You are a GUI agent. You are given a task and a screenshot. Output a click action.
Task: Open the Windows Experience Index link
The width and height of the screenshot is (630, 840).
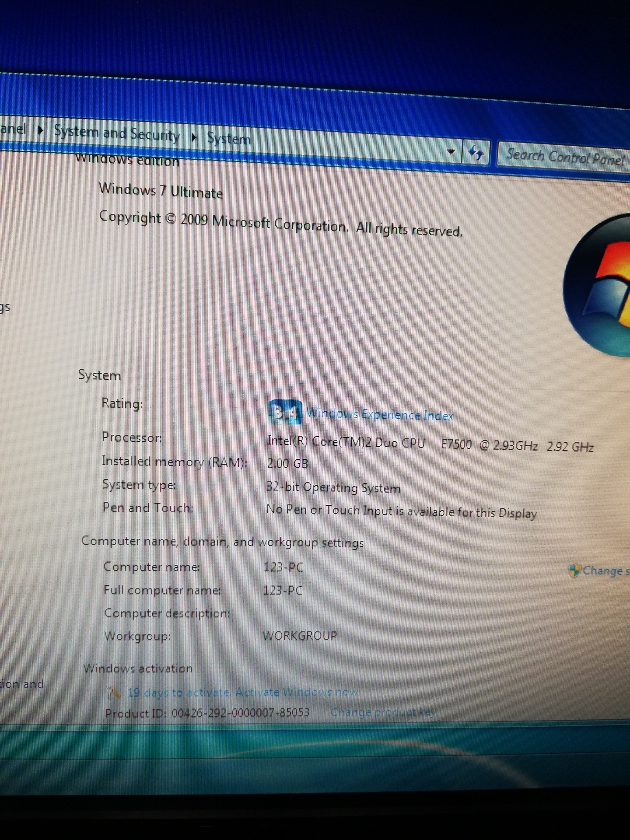click(380, 414)
